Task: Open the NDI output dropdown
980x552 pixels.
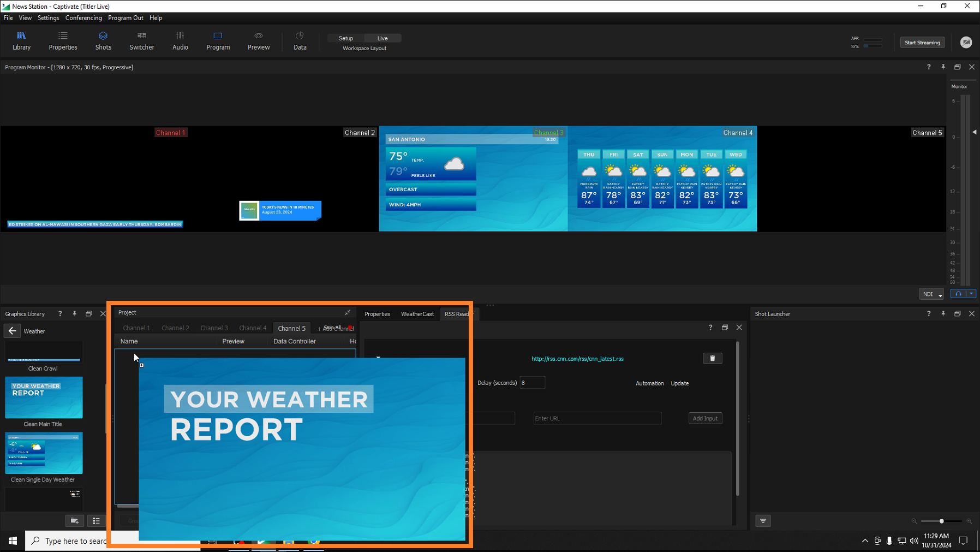Action: (x=931, y=294)
